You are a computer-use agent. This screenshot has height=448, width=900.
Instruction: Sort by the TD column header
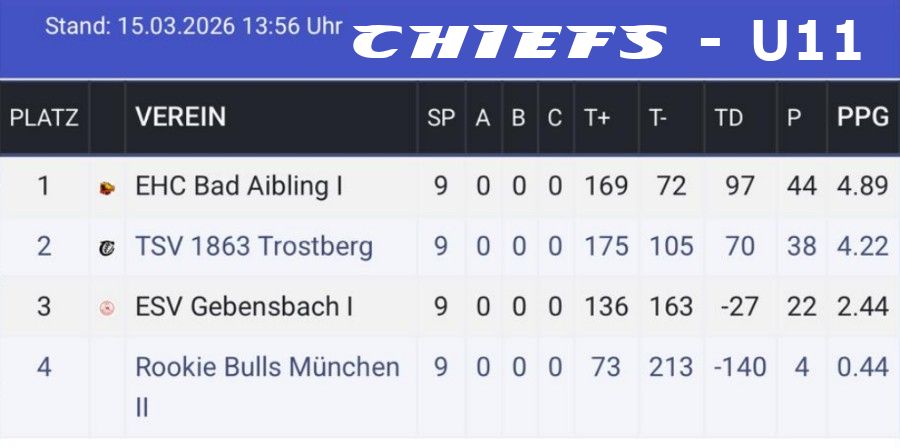(729, 118)
